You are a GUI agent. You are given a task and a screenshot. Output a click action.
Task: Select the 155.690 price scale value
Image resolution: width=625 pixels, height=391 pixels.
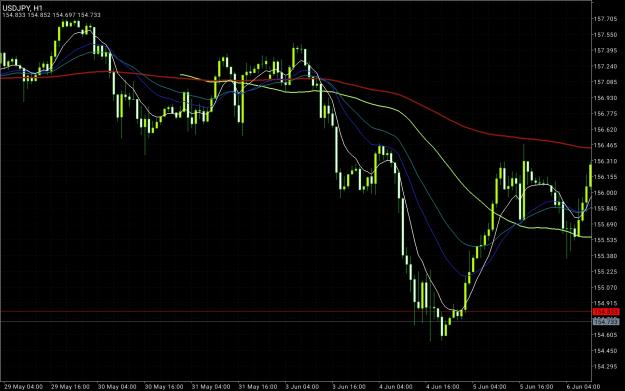(605, 224)
